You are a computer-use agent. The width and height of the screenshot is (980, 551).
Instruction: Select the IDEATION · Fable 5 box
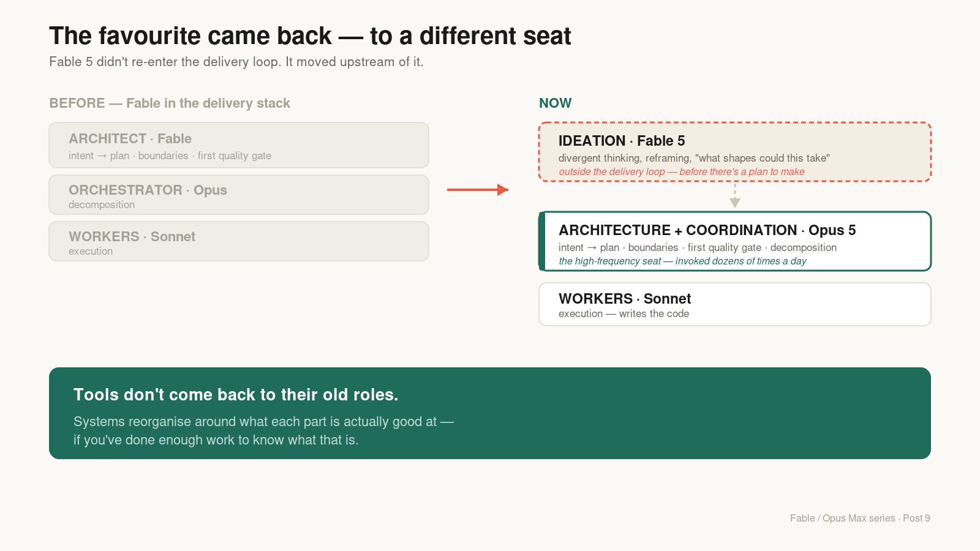coord(735,152)
